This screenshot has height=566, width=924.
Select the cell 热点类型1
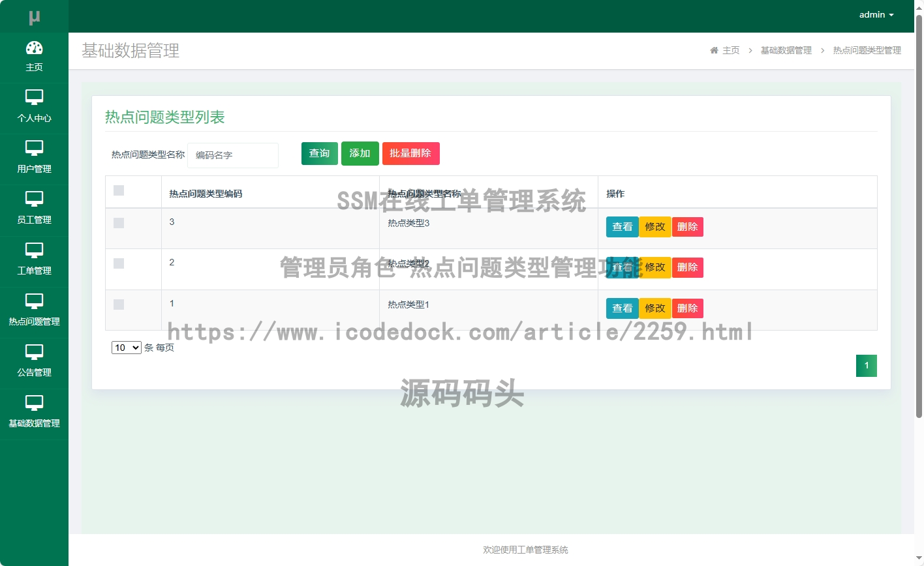pyautogui.click(x=408, y=305)
